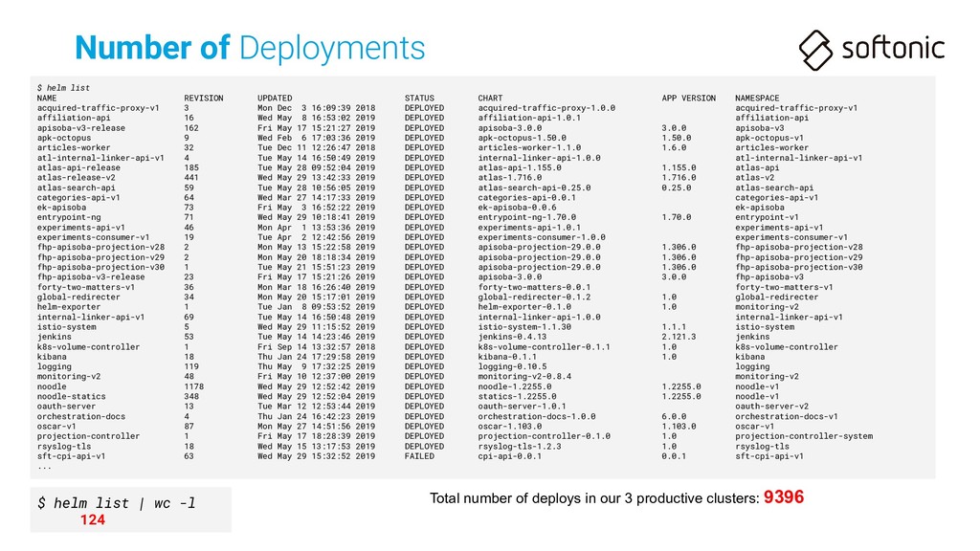Click namespace 'projection-controller-system'
This screenshot has width=980, height=551.
(804, 436)
